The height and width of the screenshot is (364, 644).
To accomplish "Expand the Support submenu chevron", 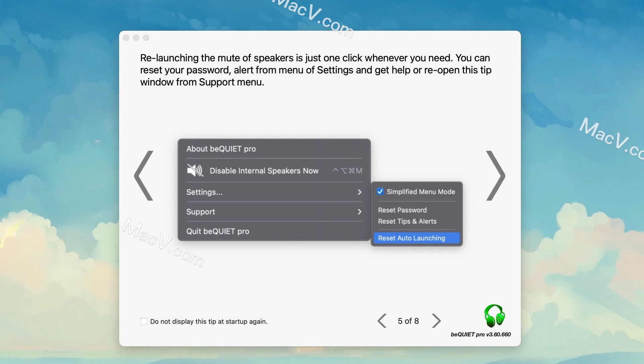I will coord(359,212).
